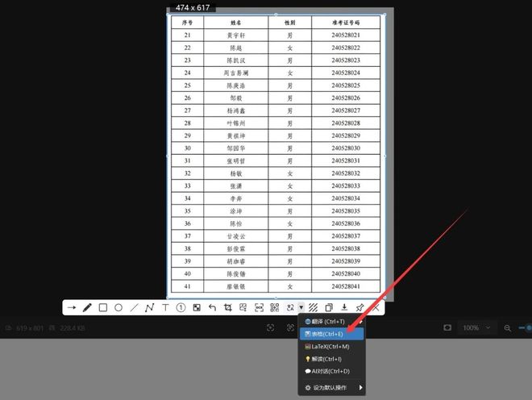Click the 序号 column header
This screenshot has height=400, width=532.
point(187,23)
